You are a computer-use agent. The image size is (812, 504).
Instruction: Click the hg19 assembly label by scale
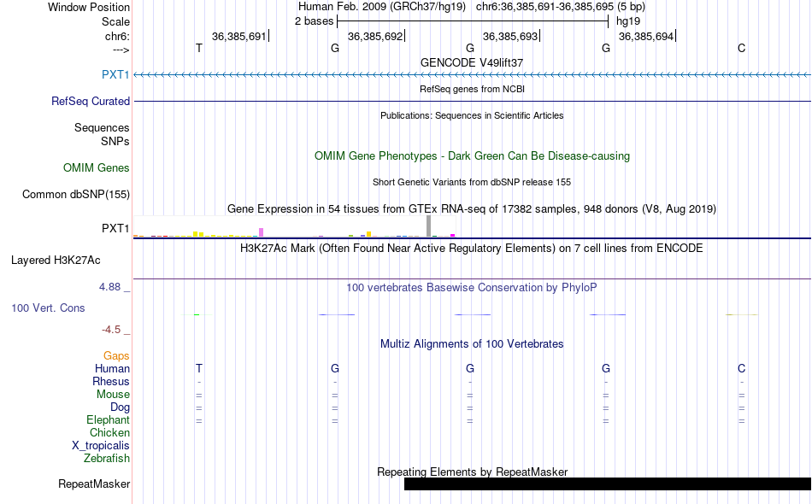tap(628, 21)
